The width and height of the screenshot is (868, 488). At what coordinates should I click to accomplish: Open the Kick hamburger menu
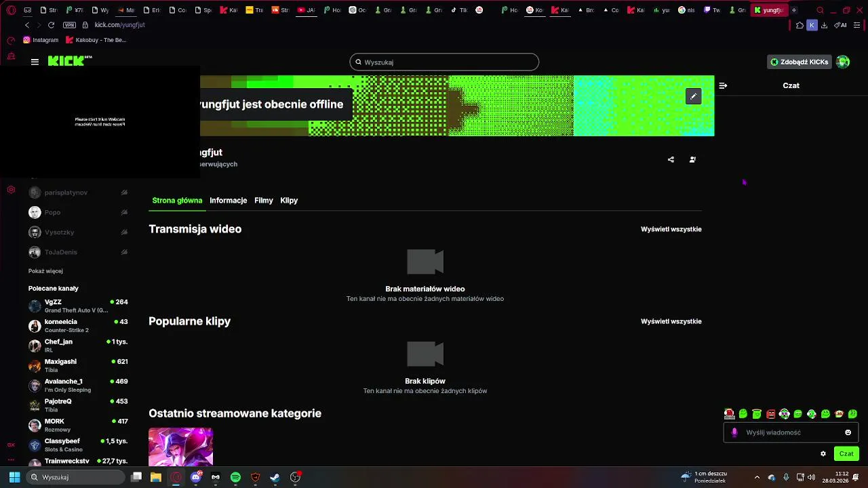(35, 62)
